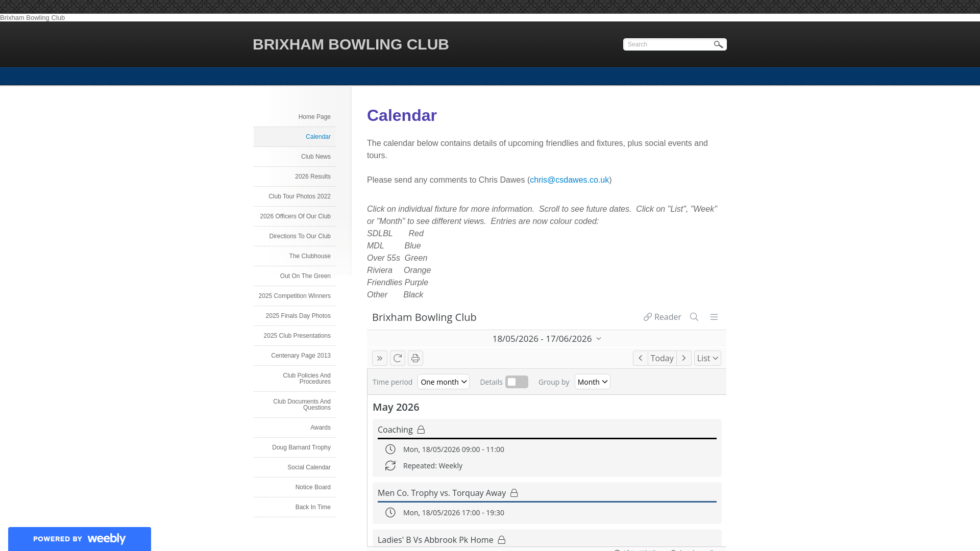The width and height of the screenshot is (980, 551).
Task: Open the calendar hamburger menu
Action: click(714, 317)
